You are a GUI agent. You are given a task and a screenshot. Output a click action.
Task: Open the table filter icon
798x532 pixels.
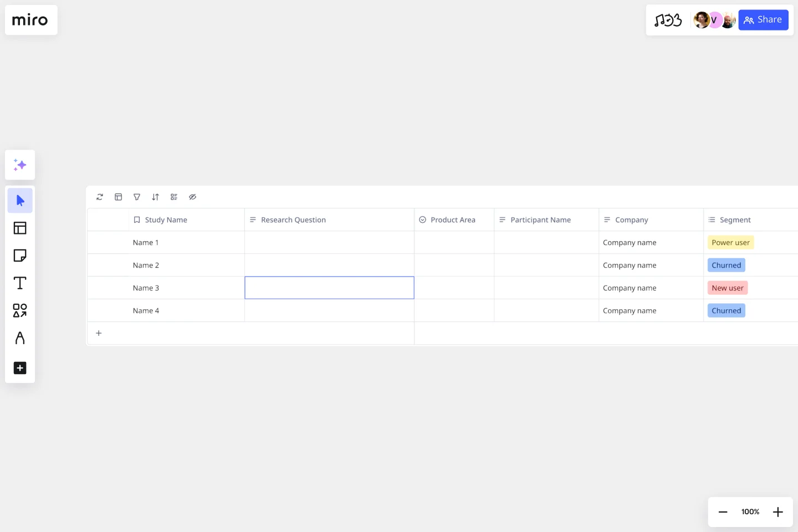[x=137, y=197]
